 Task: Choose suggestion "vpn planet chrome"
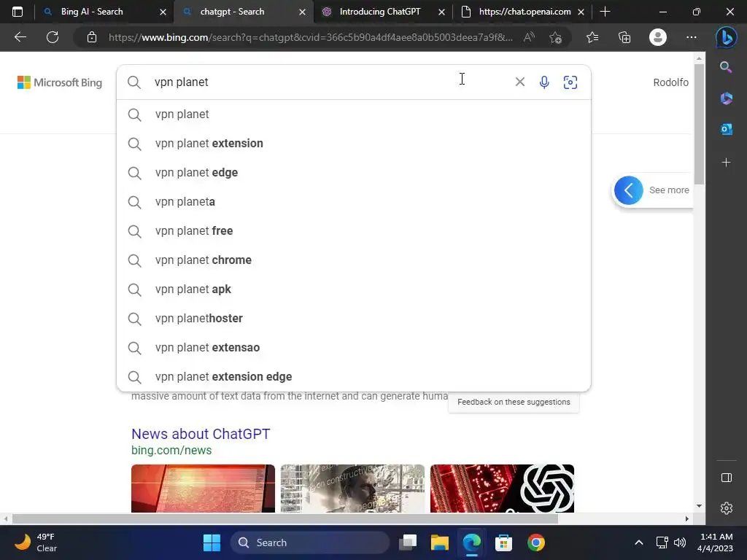354,260
